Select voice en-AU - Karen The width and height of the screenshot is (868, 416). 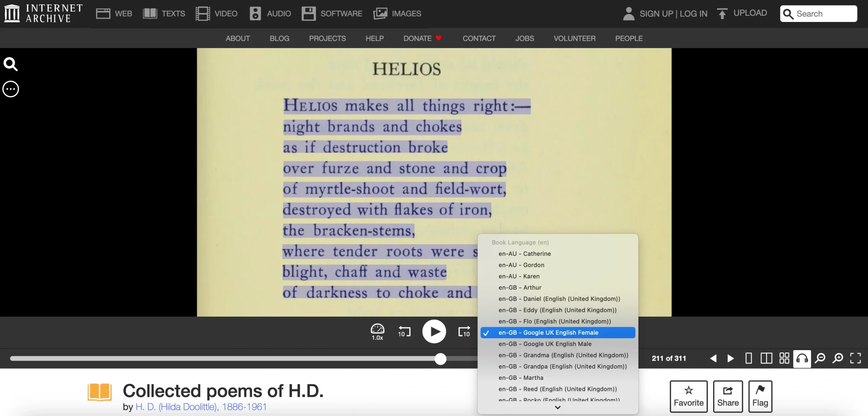558,276
